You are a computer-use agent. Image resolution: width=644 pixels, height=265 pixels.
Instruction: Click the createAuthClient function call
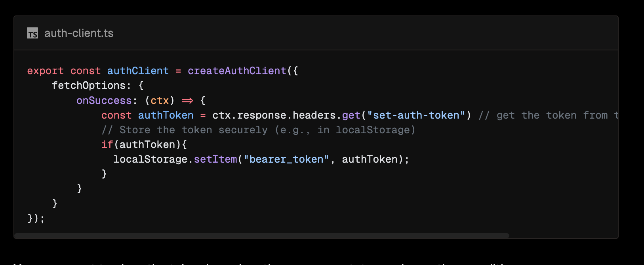(x=237, y=71)
